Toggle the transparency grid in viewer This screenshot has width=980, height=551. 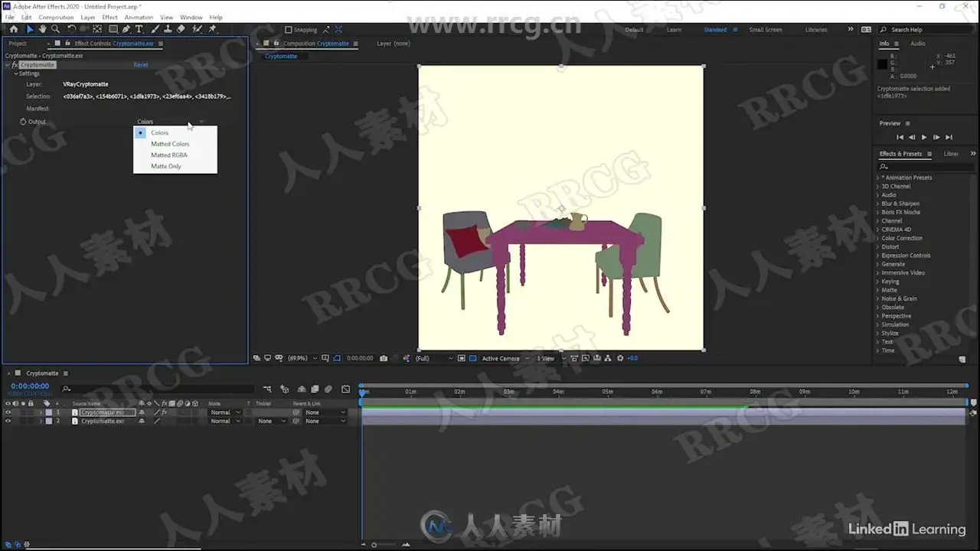473,358
